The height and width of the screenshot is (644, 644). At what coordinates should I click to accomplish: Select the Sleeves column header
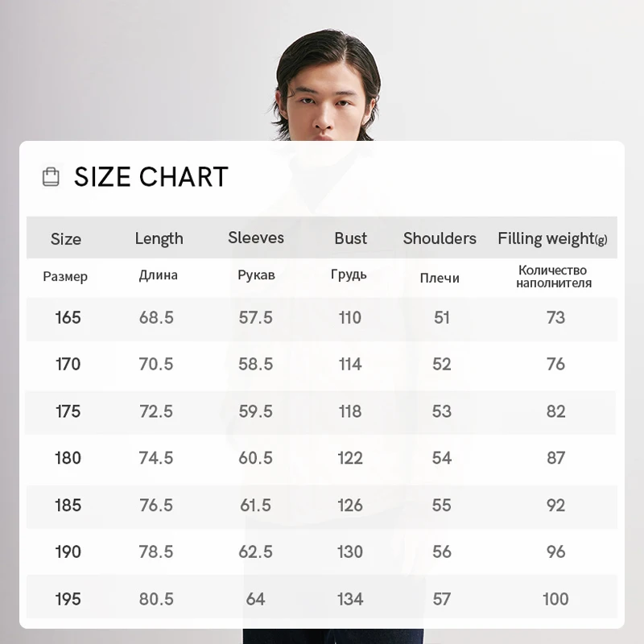click(256, 237)
